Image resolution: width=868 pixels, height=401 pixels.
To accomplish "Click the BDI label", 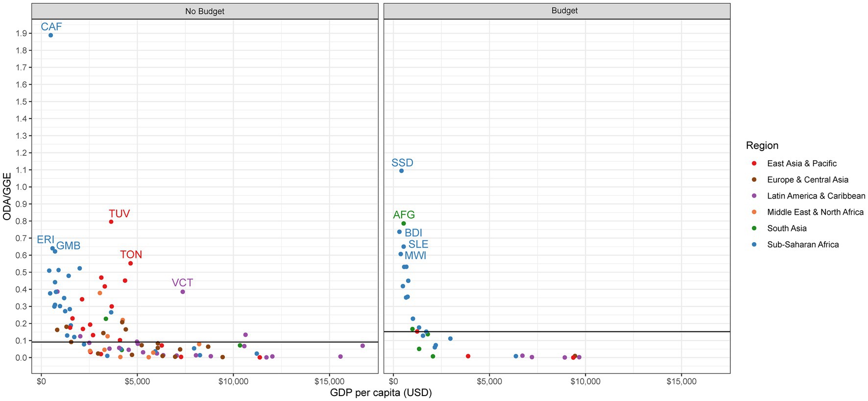I will pyautogui.click(x=413, y=233).
